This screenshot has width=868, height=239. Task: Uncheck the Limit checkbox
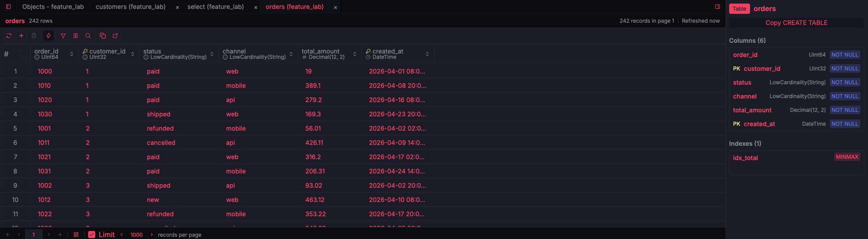point(92,235)
